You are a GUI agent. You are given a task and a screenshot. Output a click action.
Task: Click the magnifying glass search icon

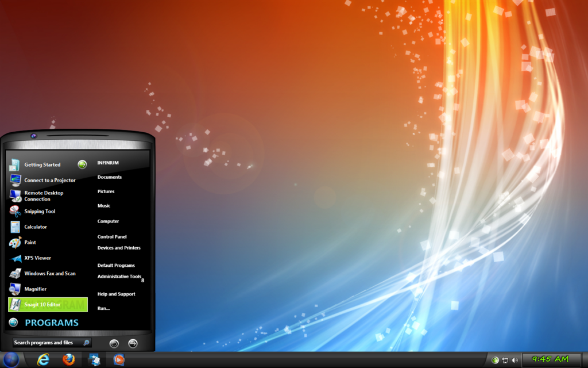pyautogui.click(x=86, y=343)
